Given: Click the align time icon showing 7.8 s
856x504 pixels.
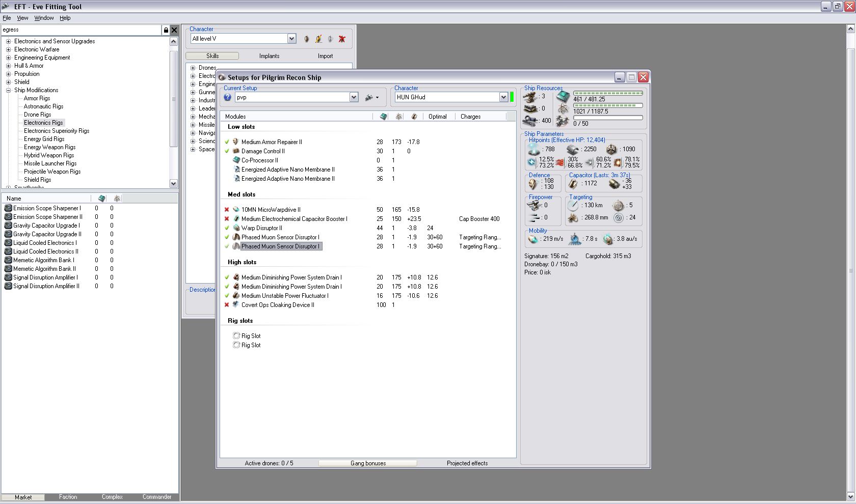Looking at the screenshot, I should click(x=575, y=239).
